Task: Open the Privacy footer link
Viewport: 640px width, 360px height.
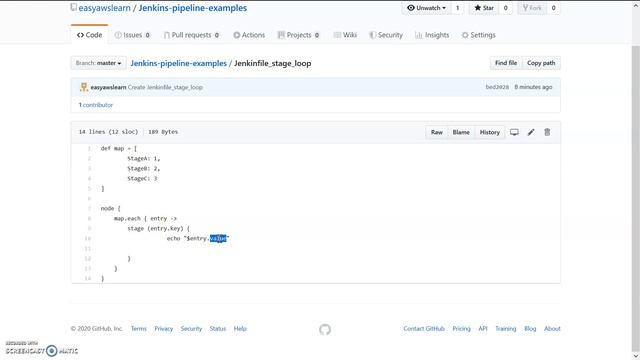Action: coord(163,329)
